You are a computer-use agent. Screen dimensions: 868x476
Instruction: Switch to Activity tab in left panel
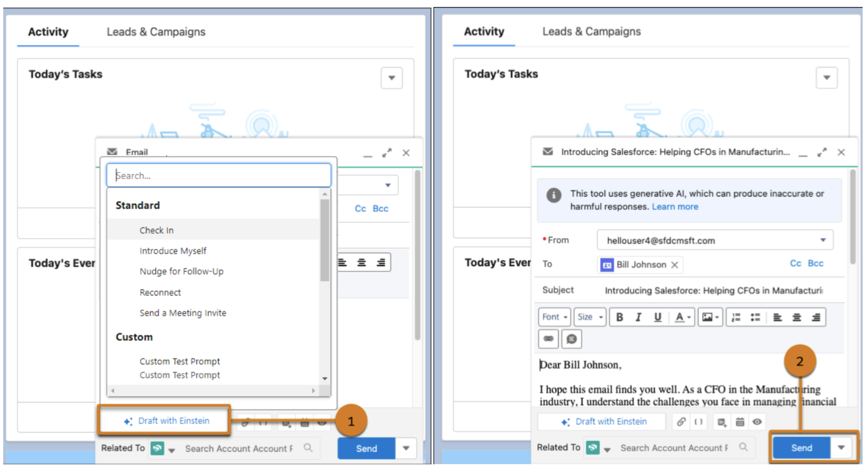48,32
